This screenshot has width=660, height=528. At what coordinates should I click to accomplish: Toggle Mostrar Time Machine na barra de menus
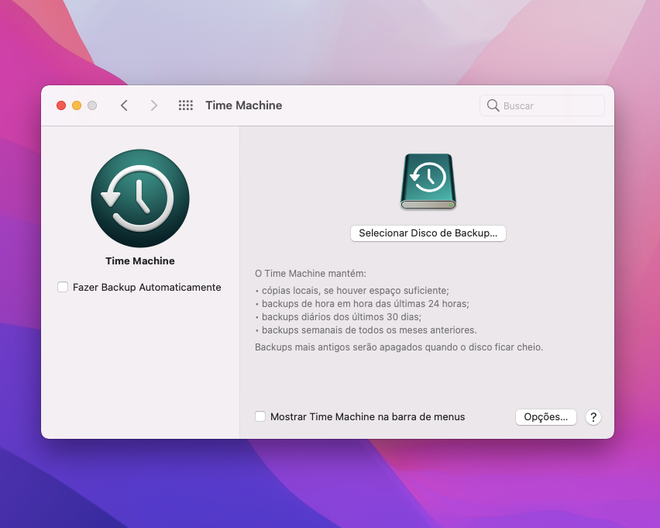pyautogui.click(x=260, y=416)
